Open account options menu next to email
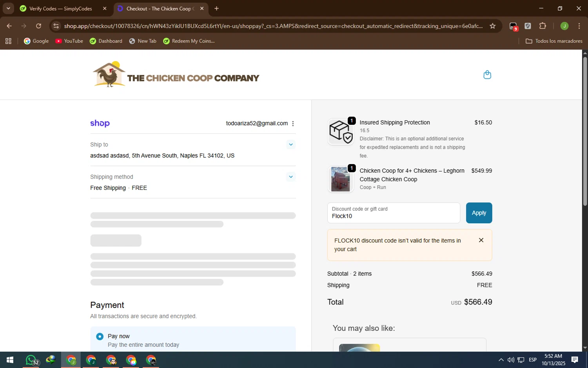 (293, 124)
